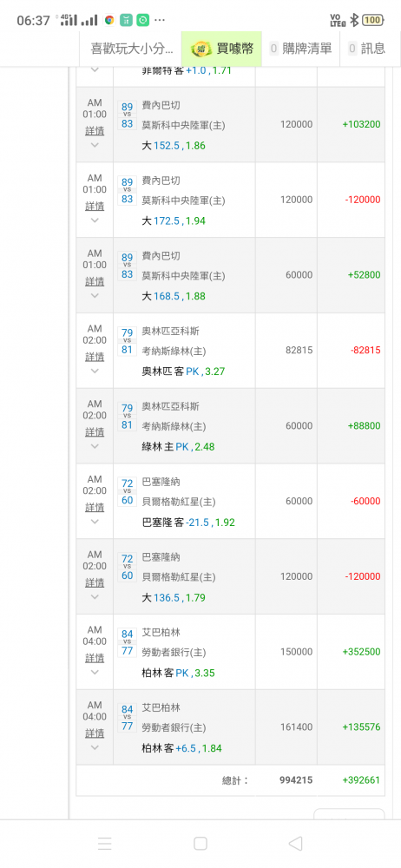Expand chevron under 巴塞隆 客 -21.5 row
Image resolution: width=401 pixels, height=868 pixels.
click(x=95, y=522)
